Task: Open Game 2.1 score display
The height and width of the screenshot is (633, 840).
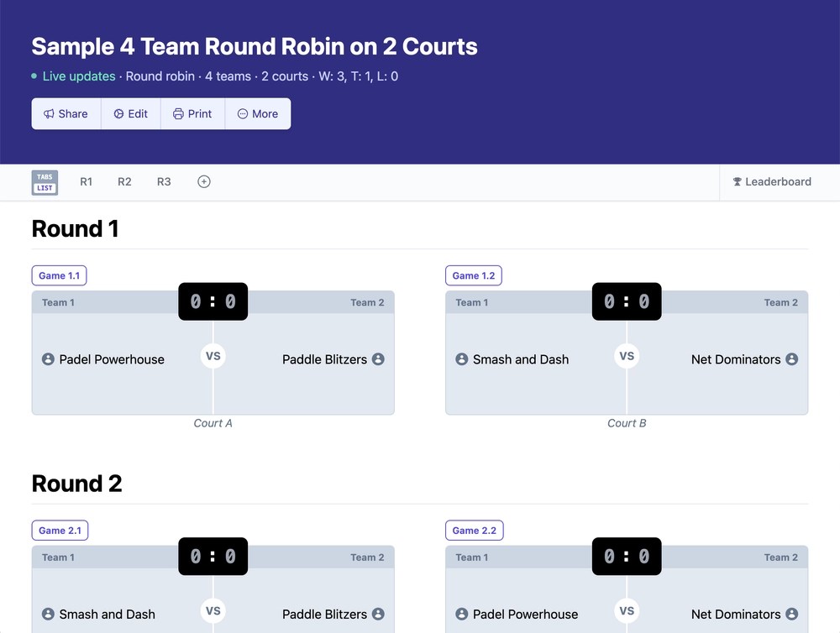Action: (x=213, y=557)
